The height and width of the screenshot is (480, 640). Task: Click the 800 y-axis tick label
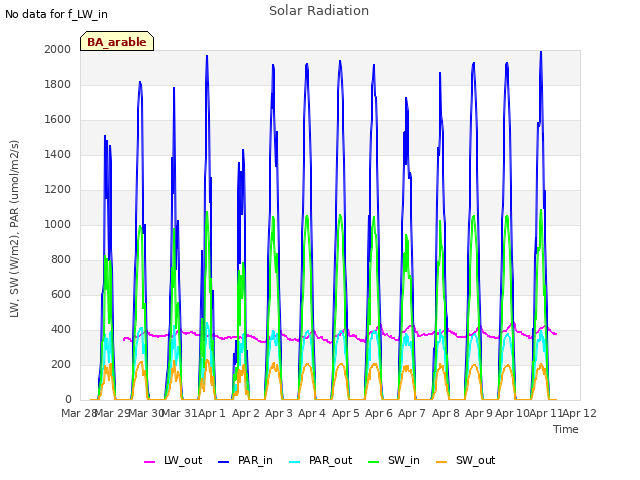[x=61, y=260]
